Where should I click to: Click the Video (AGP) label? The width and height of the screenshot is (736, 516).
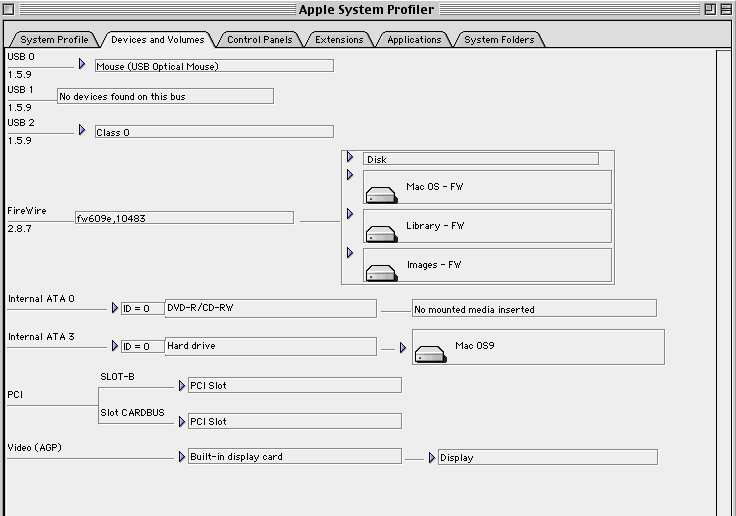point(35,447)
